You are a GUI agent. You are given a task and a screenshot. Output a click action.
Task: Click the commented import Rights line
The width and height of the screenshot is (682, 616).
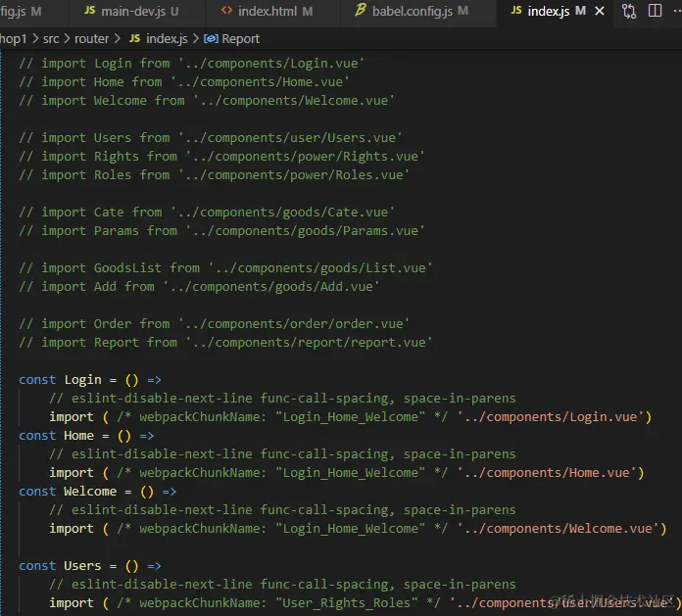click(221, 157)
